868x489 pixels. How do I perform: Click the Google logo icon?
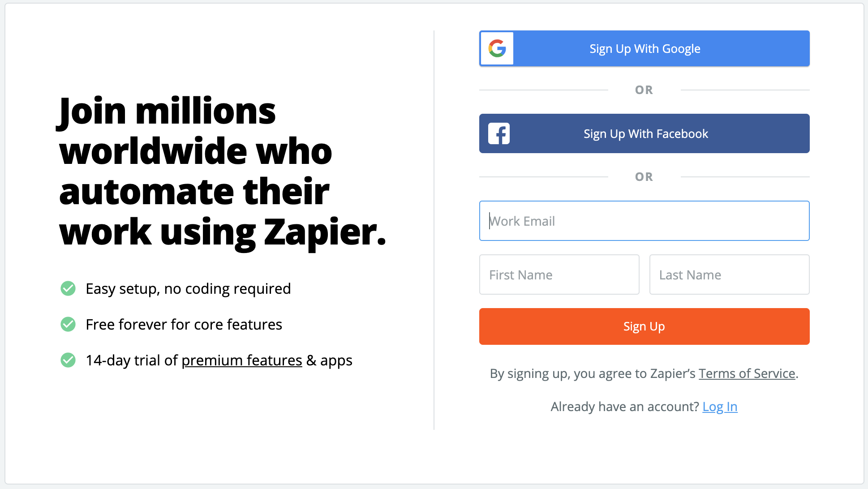[497, 48]
